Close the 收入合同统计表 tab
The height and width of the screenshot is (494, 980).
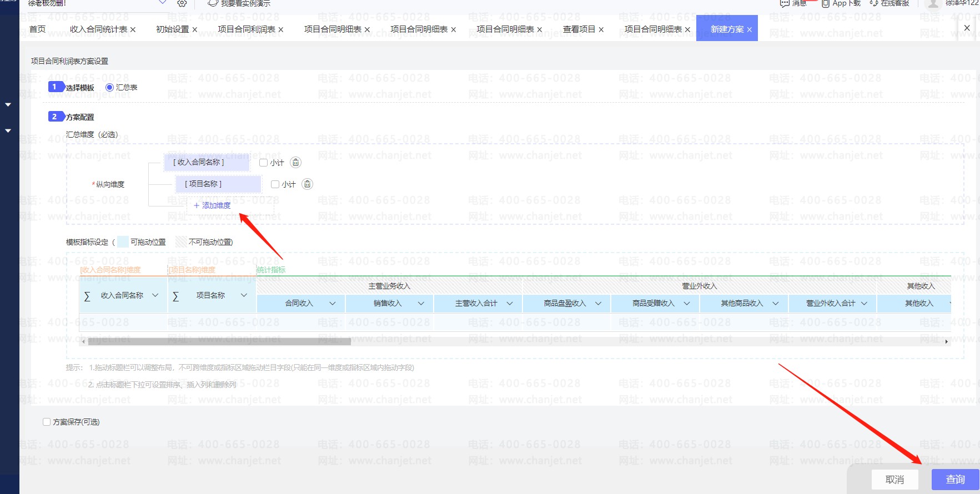point(133,29)
